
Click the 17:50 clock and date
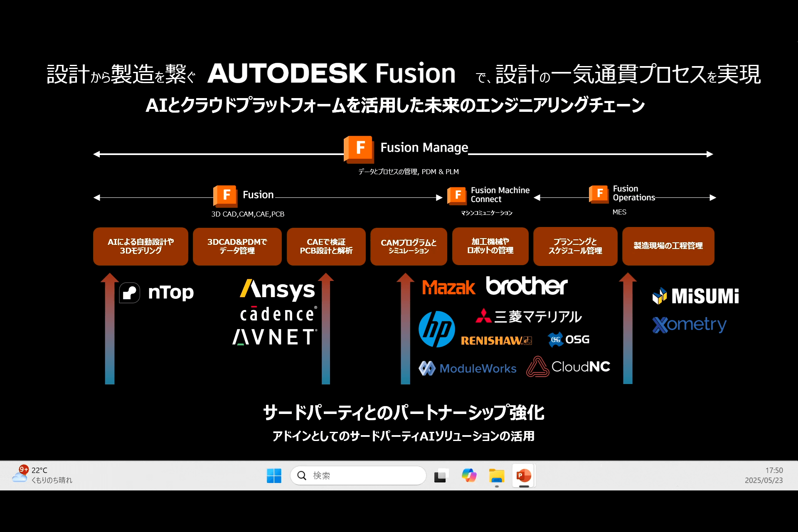764,475
